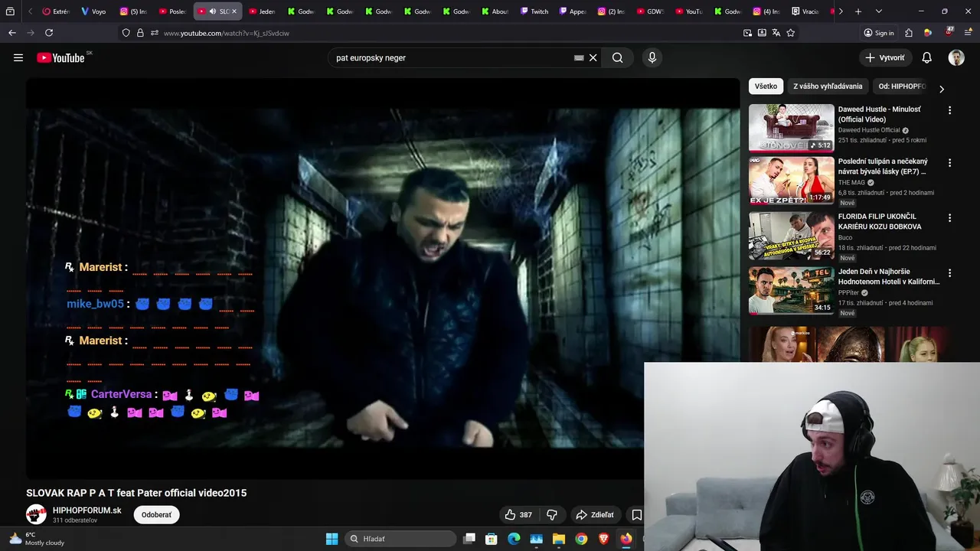The height and width of the screenshot is (551, 980).
Task: Open more options for Daweed Hustle video
Action: [x=949, y=110]
